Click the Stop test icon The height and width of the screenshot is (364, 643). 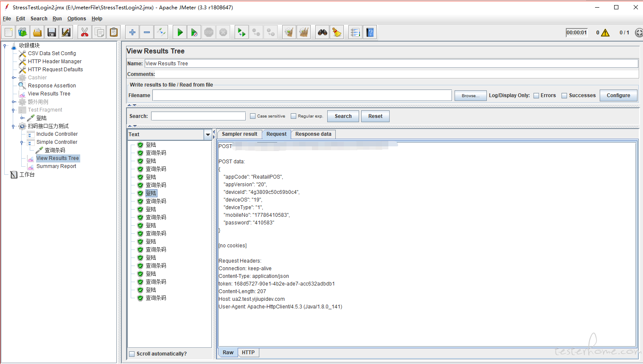pos(209,32)
